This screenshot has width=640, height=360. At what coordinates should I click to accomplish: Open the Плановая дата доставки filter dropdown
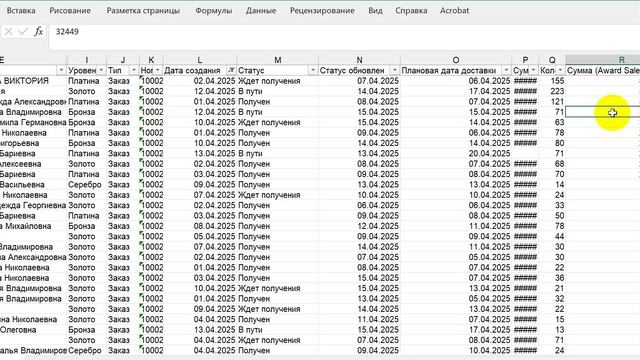(506, 71)
